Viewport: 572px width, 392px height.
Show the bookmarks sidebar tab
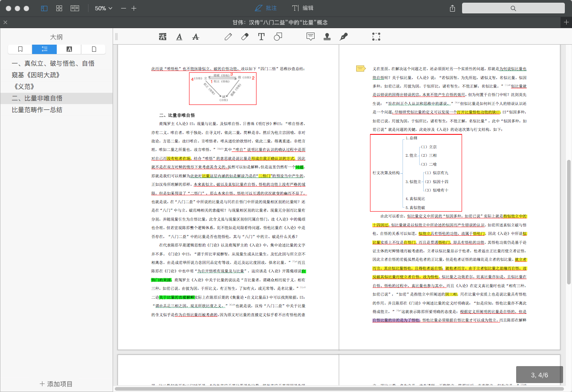pos(20,49)
